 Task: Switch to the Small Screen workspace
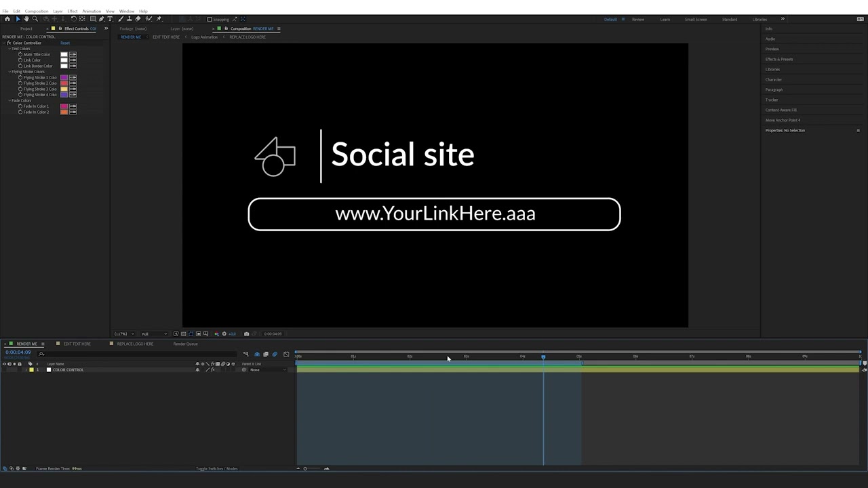(x=696, y=19)
